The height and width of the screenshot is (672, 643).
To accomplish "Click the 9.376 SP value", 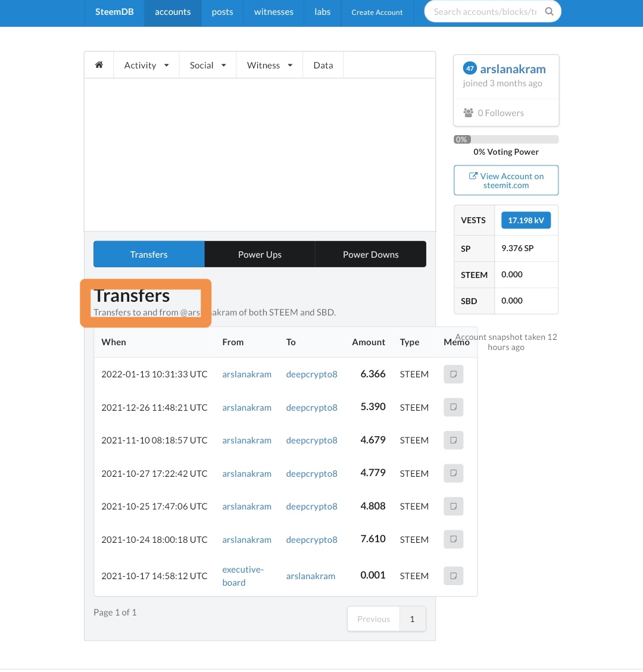I will [x=517, y=248].
